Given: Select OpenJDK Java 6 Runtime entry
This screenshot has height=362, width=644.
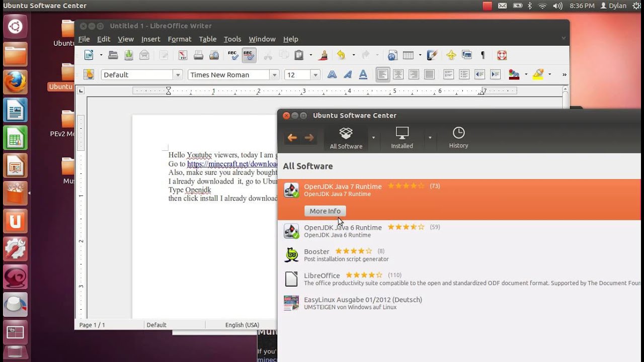Looking at the screenshot, I should pyautogui.click(x=459, y=231).
